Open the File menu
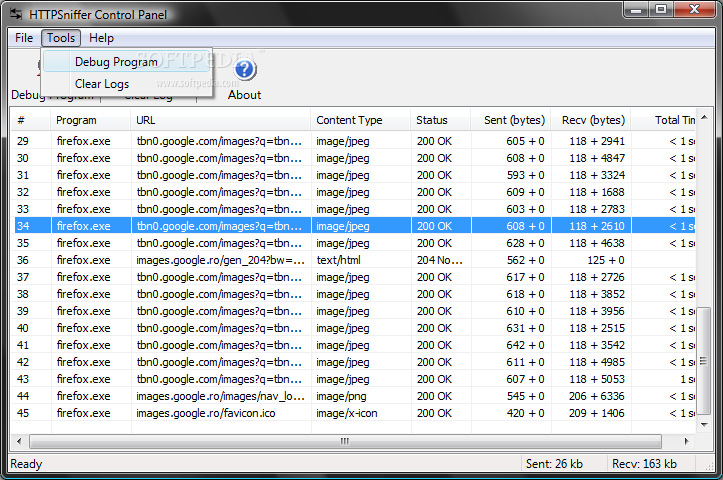The height and width of the screenshot is (480, 723). point(24,38)
